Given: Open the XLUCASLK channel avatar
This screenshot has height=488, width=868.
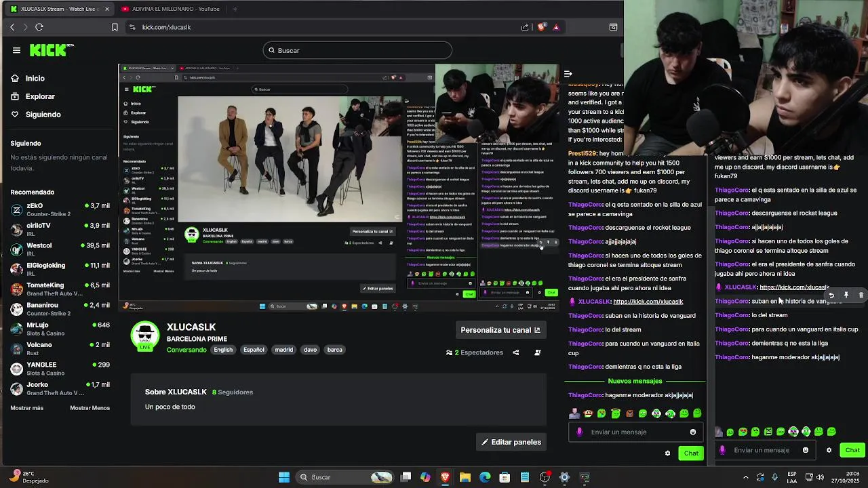Looking at the screenshot, I should click(x=145, y=336).
